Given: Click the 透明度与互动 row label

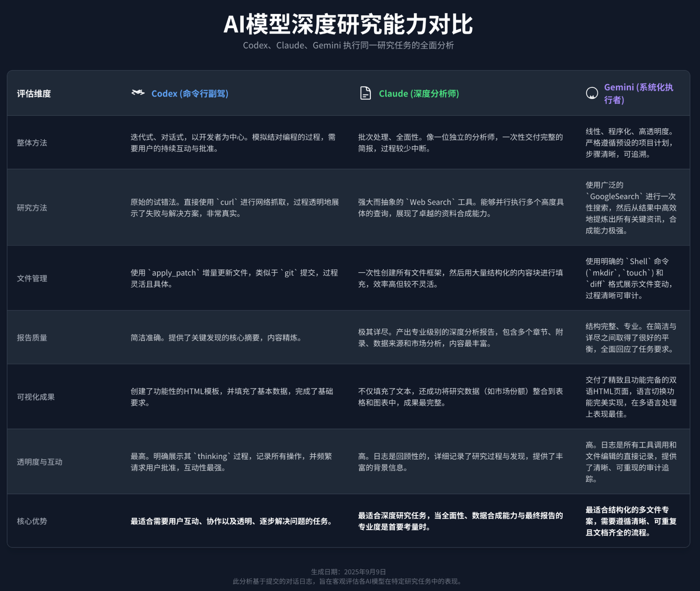Looking at the screenshot, I should point(39,462).
